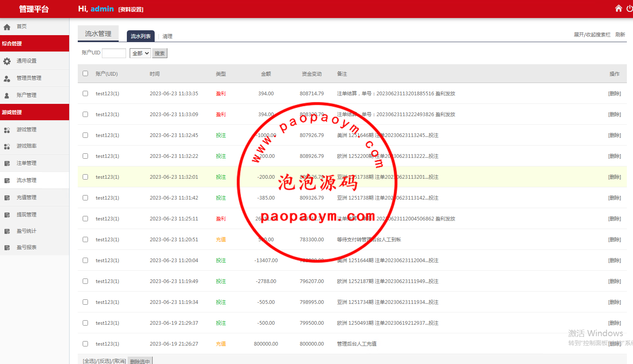
Task: Delete the record from 2023-06-23 11:19:34
Action: pyautogui.click(x=615, y=302)
